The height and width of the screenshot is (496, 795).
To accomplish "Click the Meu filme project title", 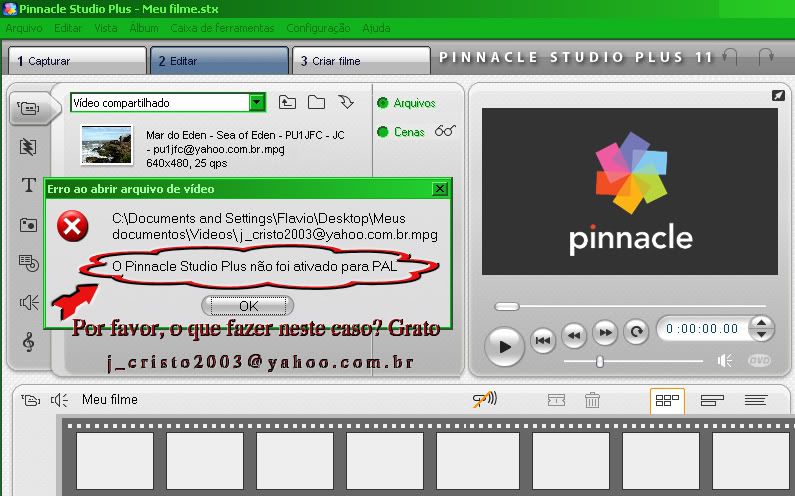I will (110, 400).
